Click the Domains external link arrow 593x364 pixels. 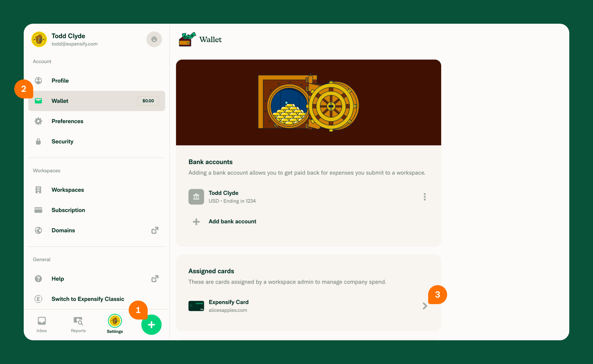(155, 230)
